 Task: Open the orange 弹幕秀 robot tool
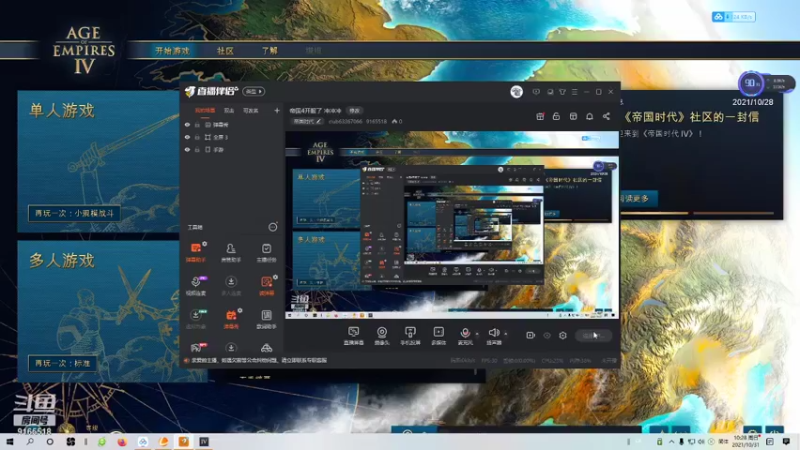click(231, 319)
